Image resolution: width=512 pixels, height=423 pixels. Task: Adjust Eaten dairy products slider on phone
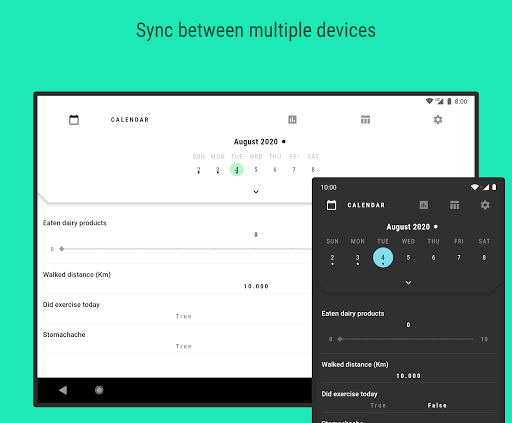point(406,339)
